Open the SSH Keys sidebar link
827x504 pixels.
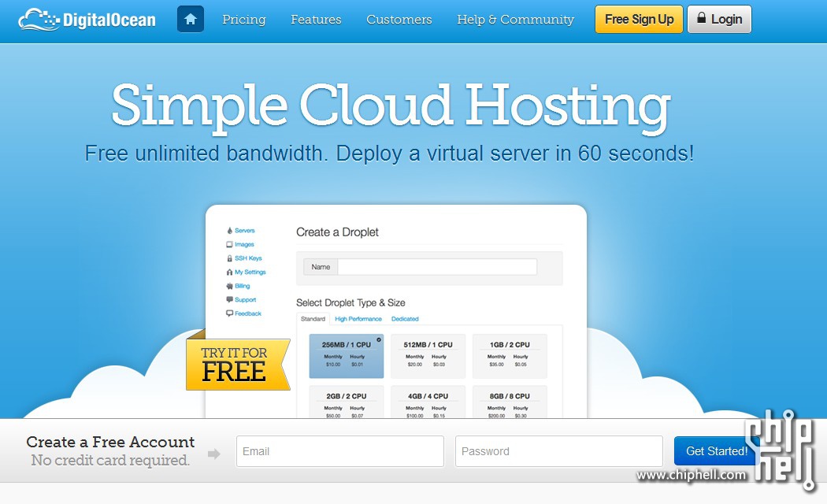pyautogui.click(x=248, y=258)
